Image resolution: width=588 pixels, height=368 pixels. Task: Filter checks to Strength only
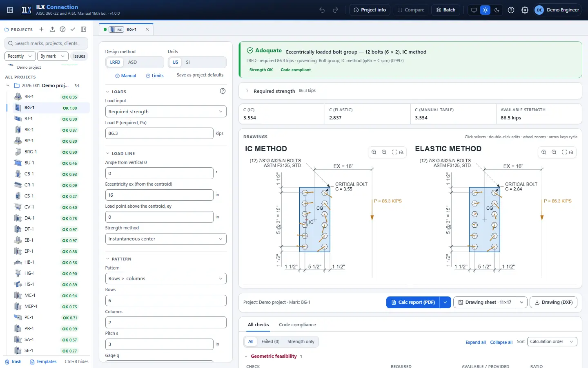[301, 342]
